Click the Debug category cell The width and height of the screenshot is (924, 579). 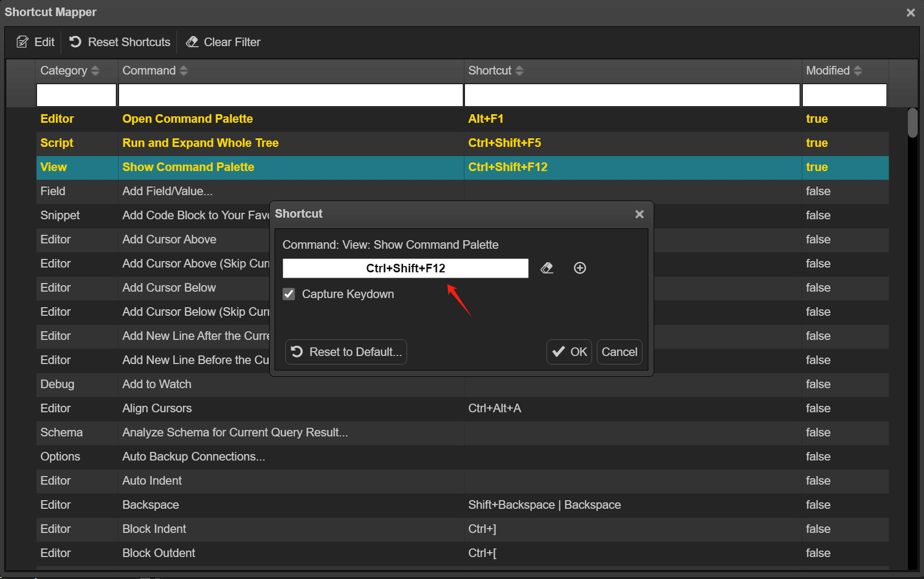(77, 384)
